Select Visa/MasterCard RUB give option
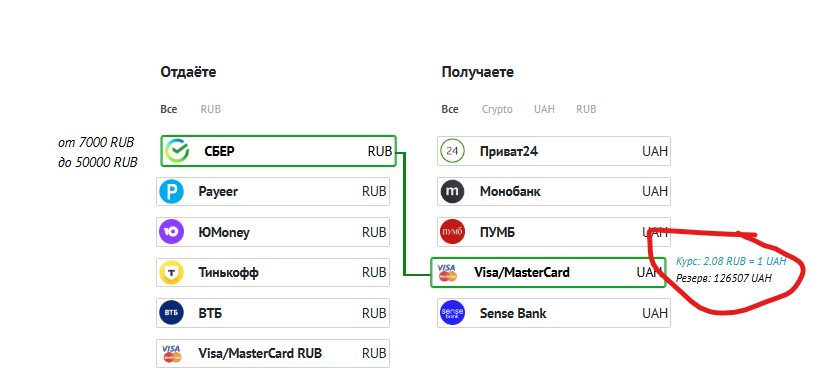827x387 pixels. pos(273,353)
